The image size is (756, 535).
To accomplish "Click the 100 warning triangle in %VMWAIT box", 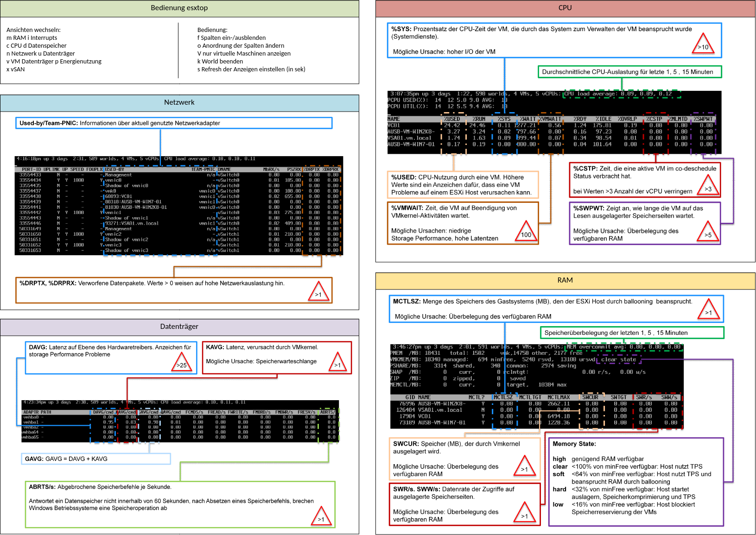I will click(526, 232).
